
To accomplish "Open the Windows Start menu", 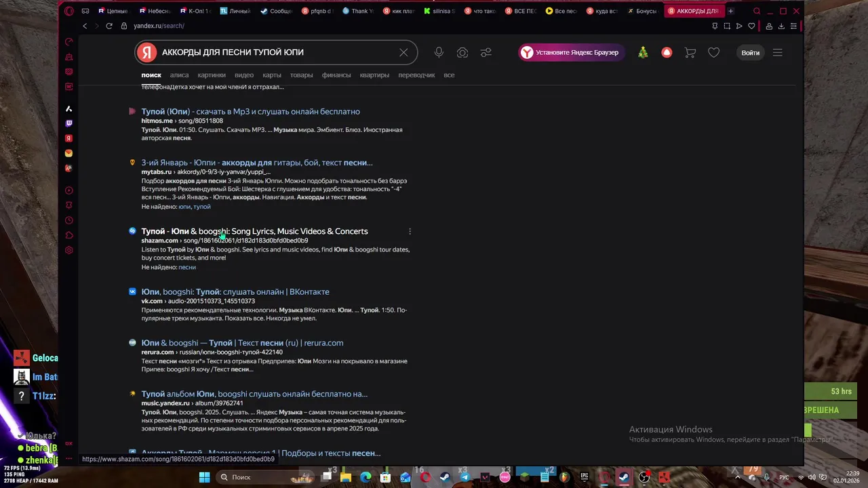I will pyautogui.click(x=204, y=477).
